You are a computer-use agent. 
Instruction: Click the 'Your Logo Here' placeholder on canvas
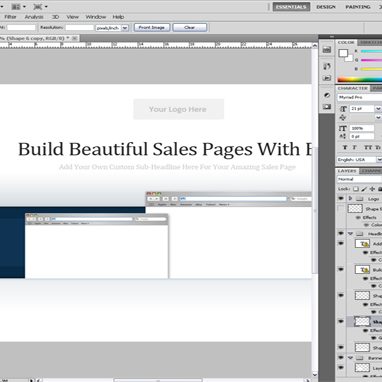tap(178, 109)
